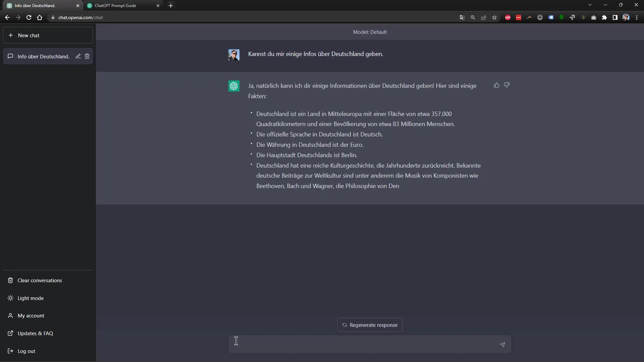
Task: Open My account settings
Action: point(31,315)
